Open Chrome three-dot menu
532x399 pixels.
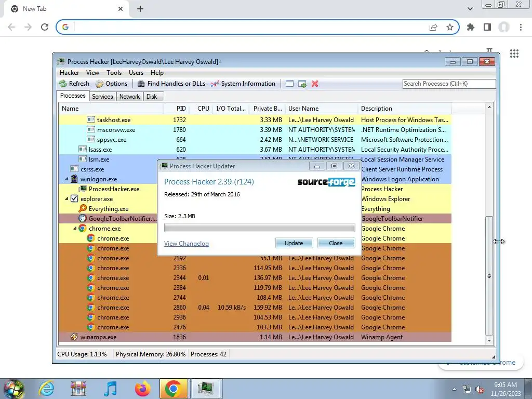pos(521,27)
